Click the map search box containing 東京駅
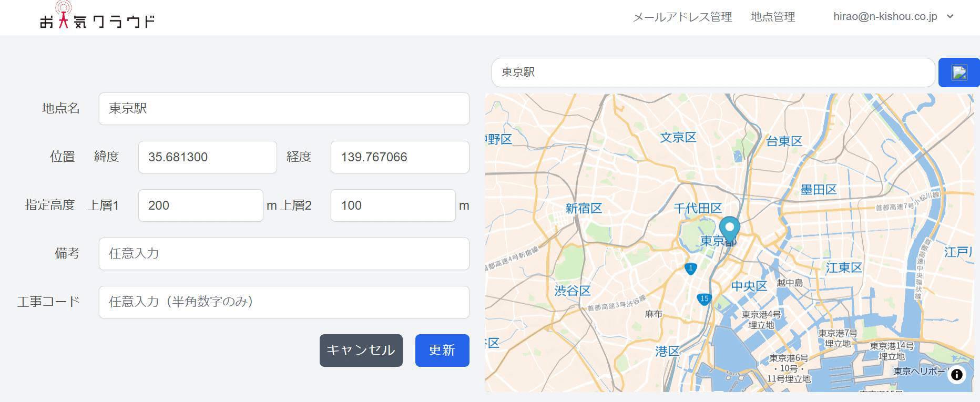Viewport: 980px width, 402px height. click(x=712, y=73)
